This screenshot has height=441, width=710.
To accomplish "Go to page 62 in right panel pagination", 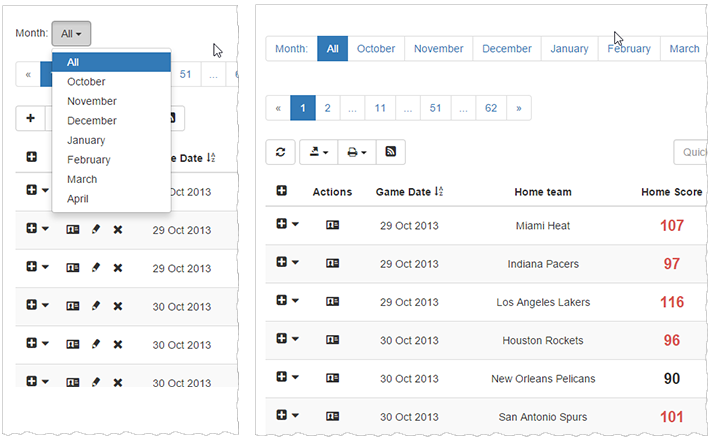I will pyautogui.click(x=491, y=108).
